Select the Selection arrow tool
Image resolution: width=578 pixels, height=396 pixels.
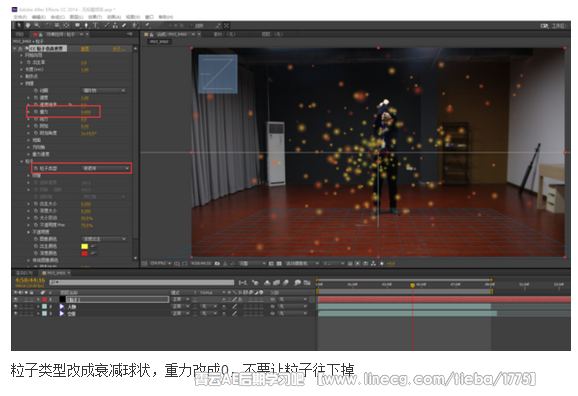click(19, 25)
